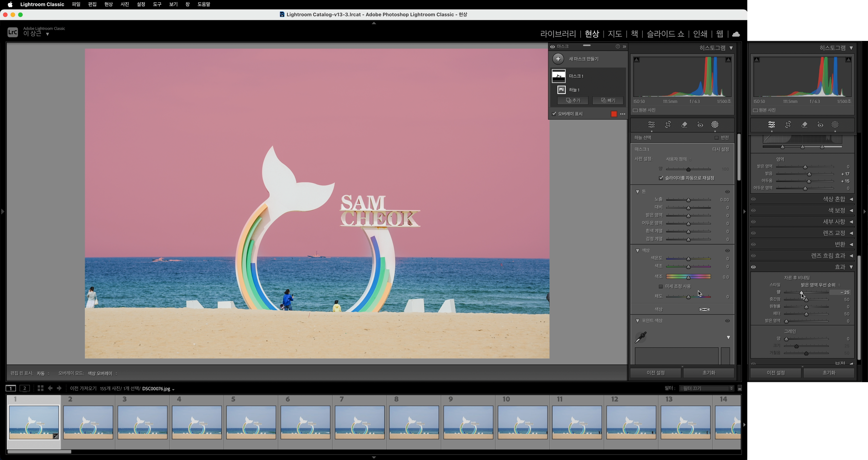Viewport: 868px width, 460px height.
Task: Click the Edit sliders tool icon
Action: pyautogui.click(x=651, y=125)
